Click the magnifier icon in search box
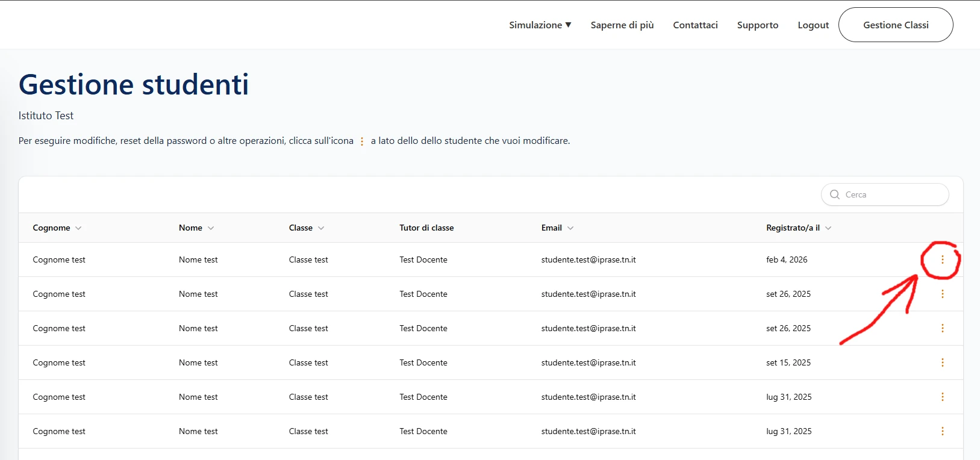The image size is (980, 460). (x=834, y=194)
